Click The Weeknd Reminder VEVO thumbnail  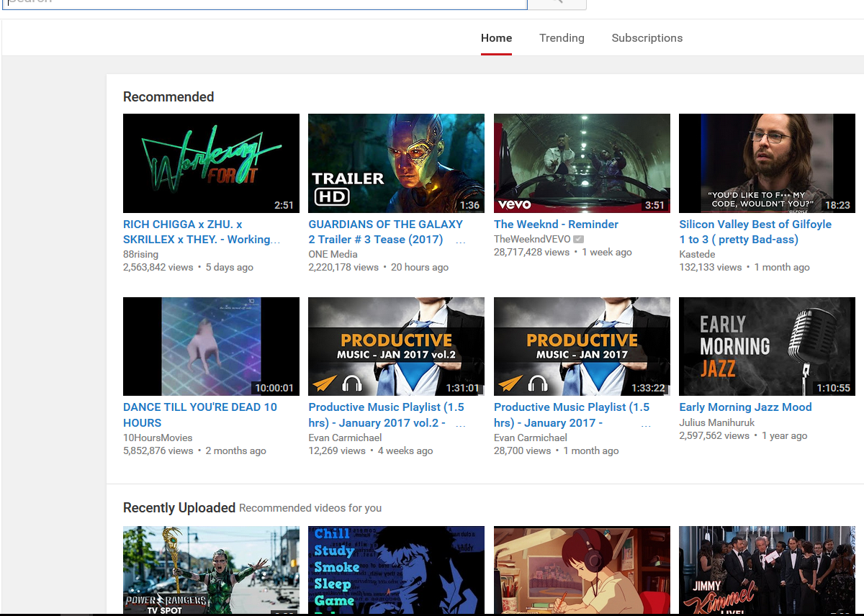tap(582, 163)
